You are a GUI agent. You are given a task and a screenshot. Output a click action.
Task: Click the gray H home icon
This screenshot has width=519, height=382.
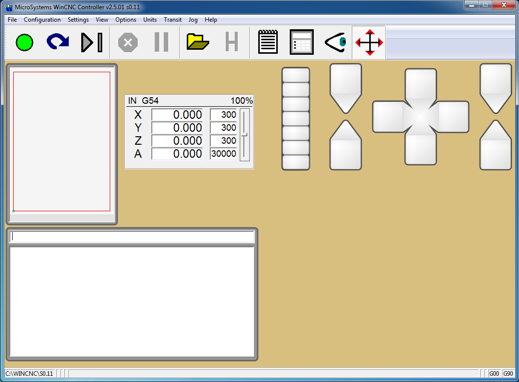232,42
